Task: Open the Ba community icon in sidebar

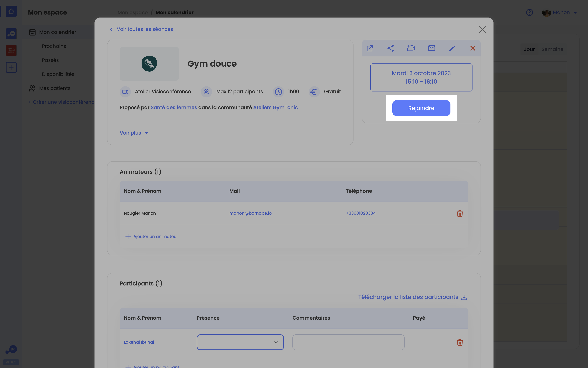Action: [x=11, y=34]
